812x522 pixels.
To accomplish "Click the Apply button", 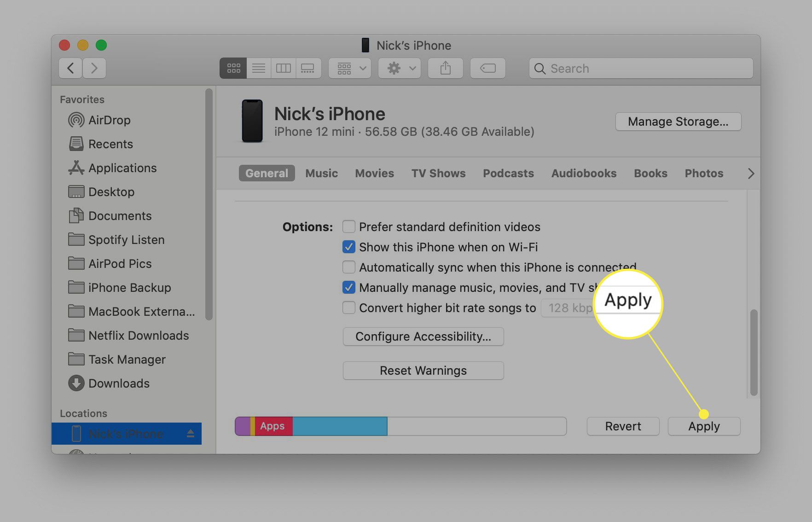I will pos(704,426).
